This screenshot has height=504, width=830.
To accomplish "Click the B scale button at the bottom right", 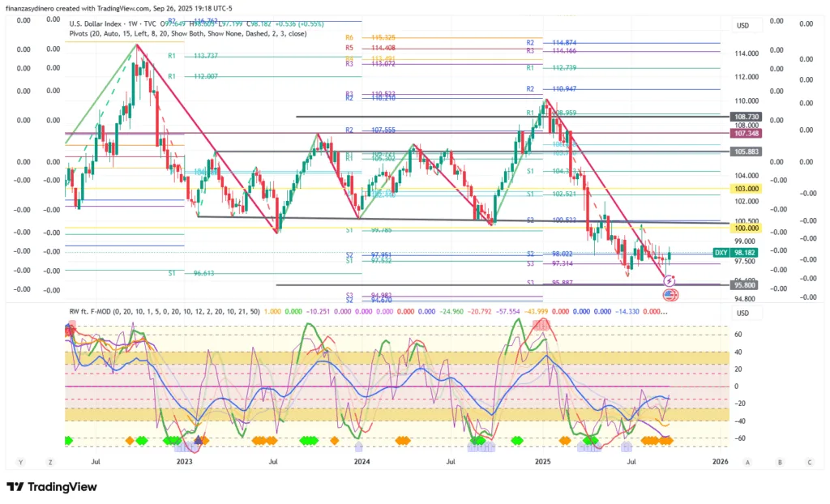I will [x=779, y=462].
